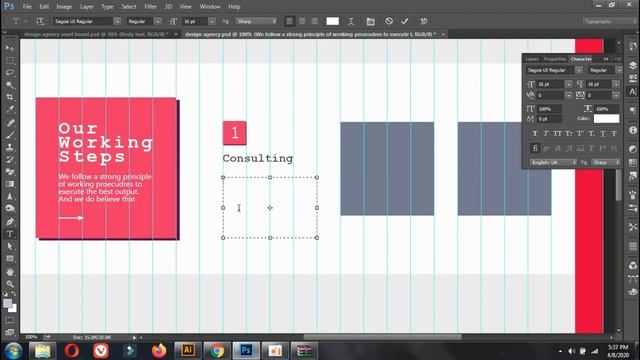
Task: Select the Eyedropper tool
Action: coord(10,109)
